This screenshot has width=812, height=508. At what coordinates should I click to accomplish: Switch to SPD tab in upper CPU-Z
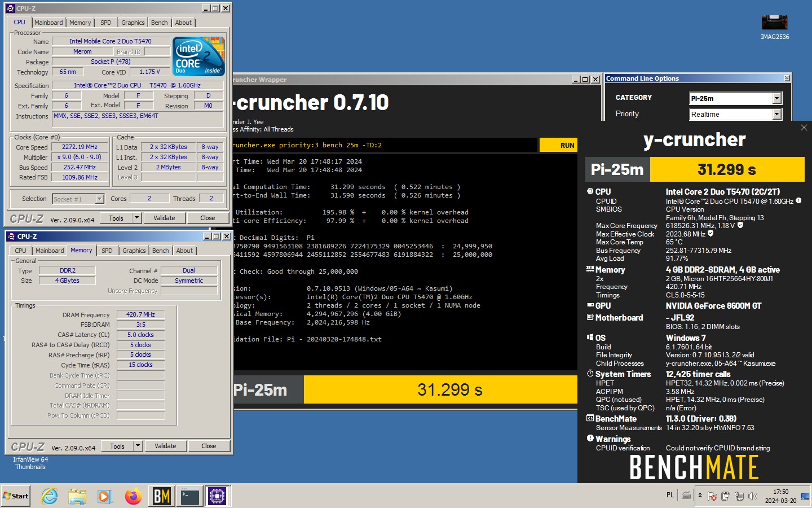(105, 23)
